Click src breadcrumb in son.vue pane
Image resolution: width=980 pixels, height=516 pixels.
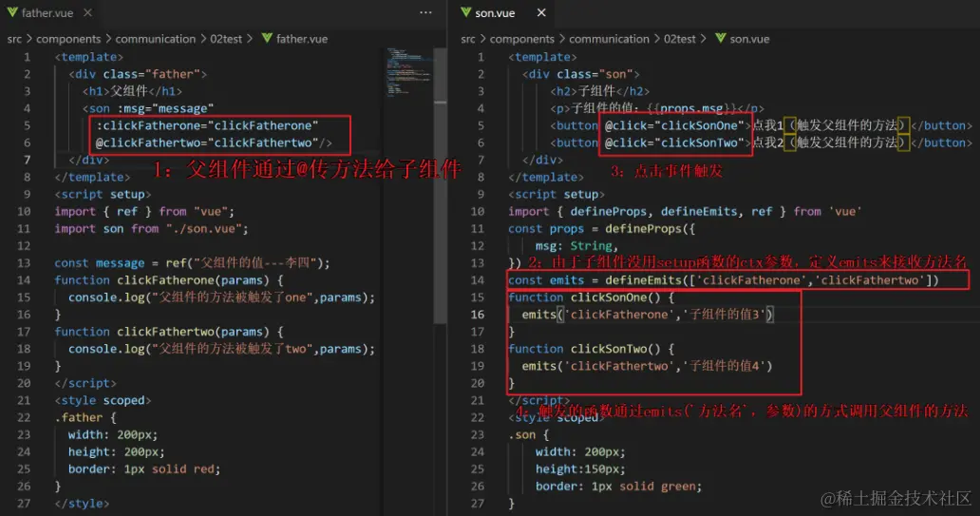coord(468,39)
